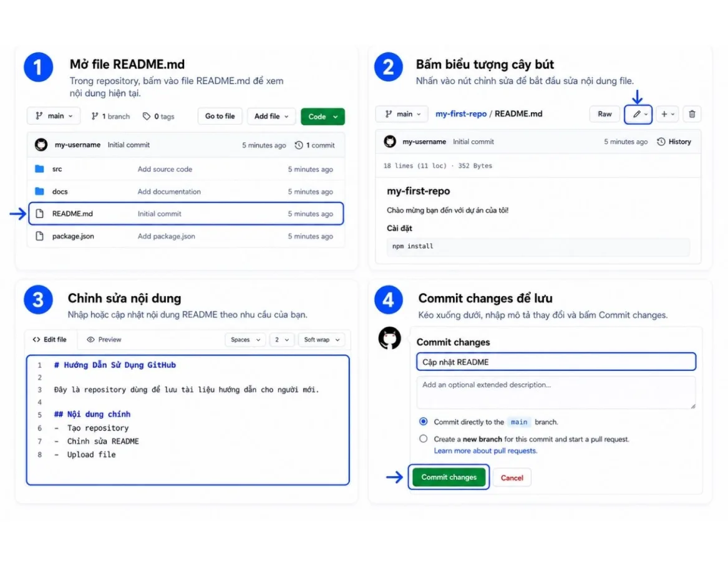Image resolution: width=728 pixels, height=561 pixels.
Task: Click the docs folder icon
Action: [39, 191]
